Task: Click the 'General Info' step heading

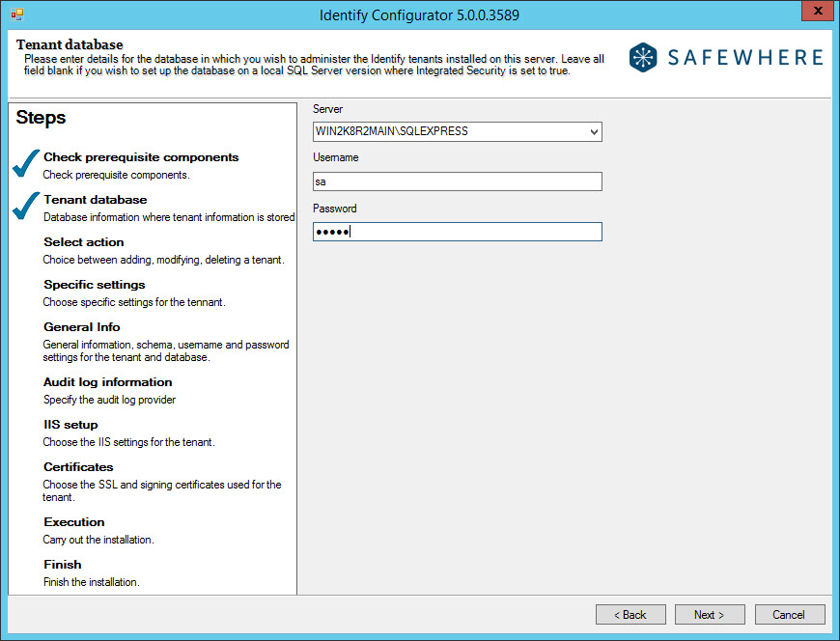Action: point(82,327)
